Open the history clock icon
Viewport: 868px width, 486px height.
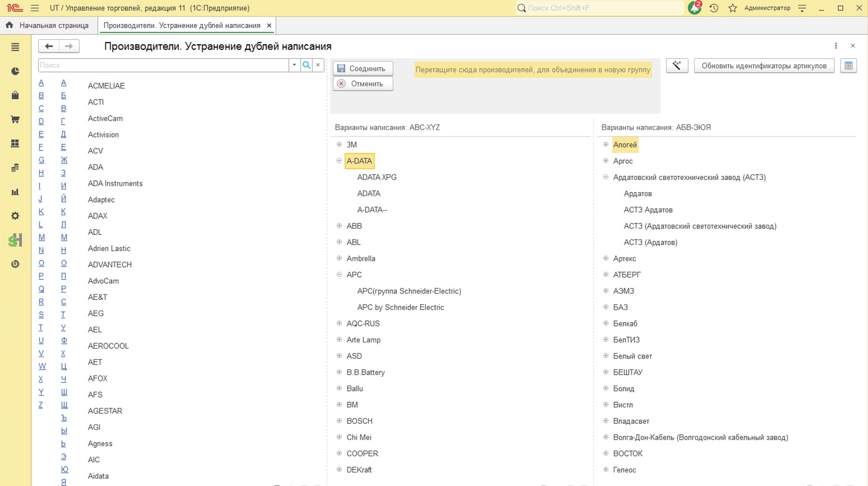[x=714, y=8]
